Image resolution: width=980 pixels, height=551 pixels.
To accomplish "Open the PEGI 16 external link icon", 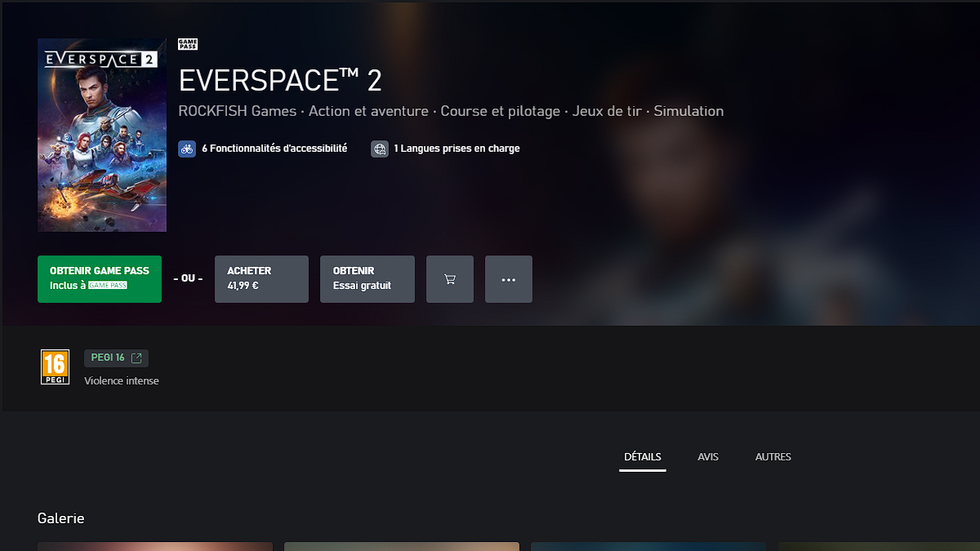I will tap(137, 358).
